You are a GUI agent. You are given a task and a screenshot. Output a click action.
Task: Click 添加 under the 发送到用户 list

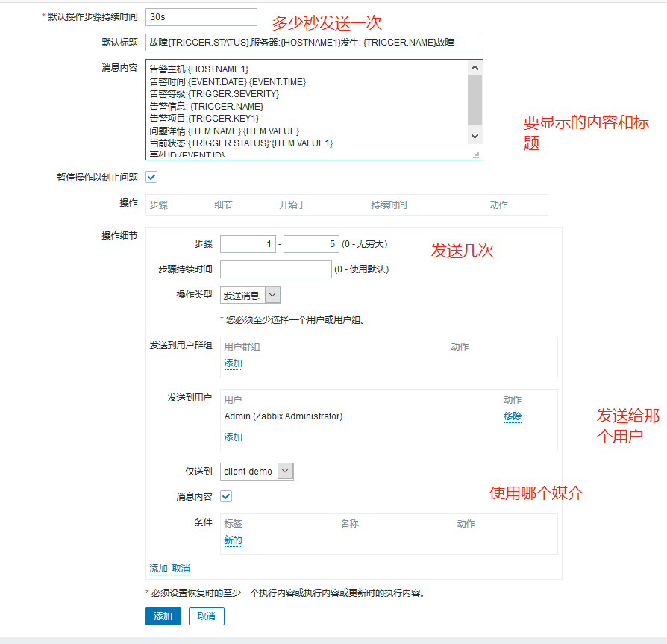pyautogui.click(x=232, y=437)
